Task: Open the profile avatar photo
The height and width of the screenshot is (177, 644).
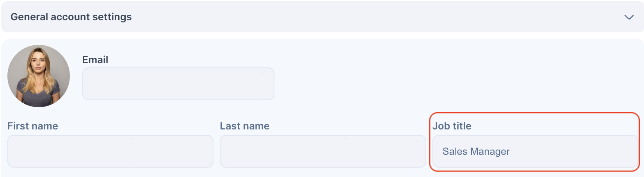Action: click(x=39, y=76)
